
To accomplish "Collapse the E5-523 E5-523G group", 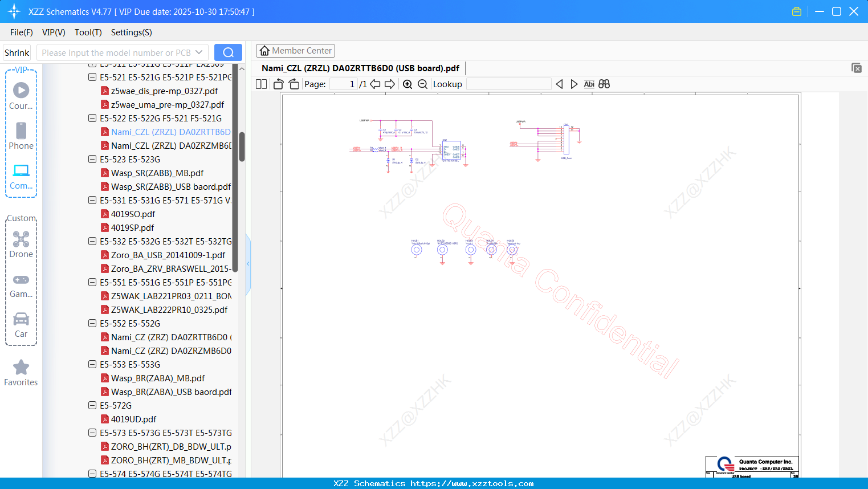I will click(92, 159).
